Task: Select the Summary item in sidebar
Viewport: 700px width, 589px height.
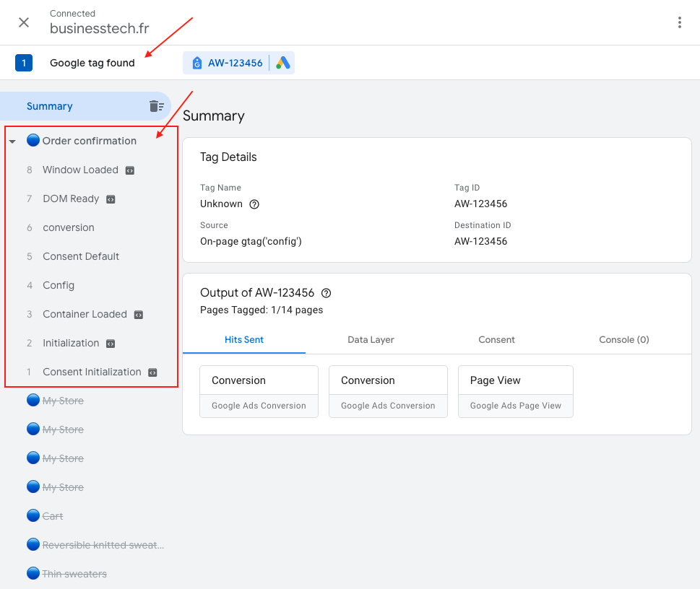Action: 50,106
